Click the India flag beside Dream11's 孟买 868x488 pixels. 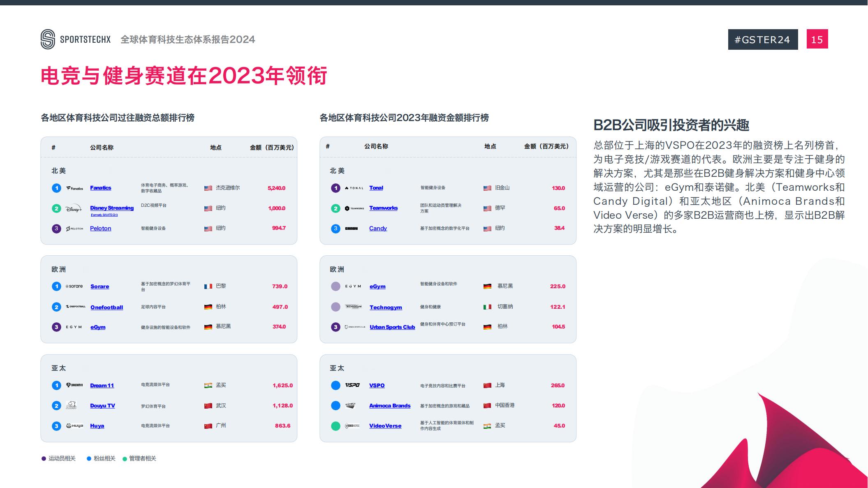(208, 385)
